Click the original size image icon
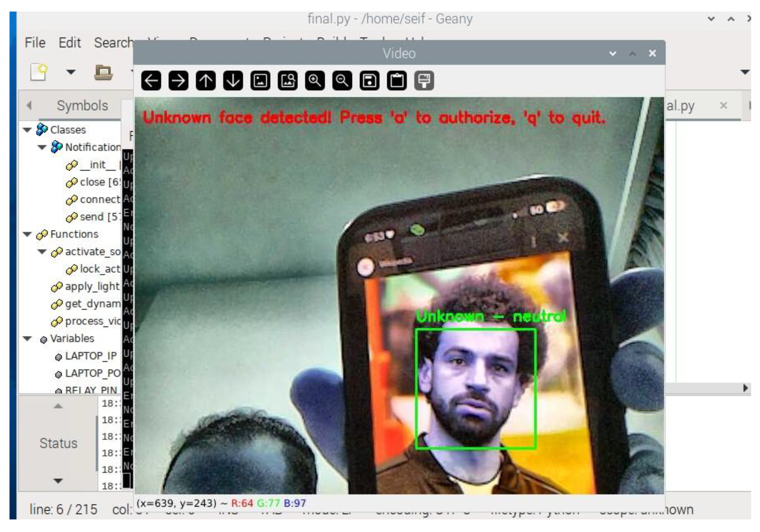The width and height of the screenshot is (760, 532). click(260, 81)
